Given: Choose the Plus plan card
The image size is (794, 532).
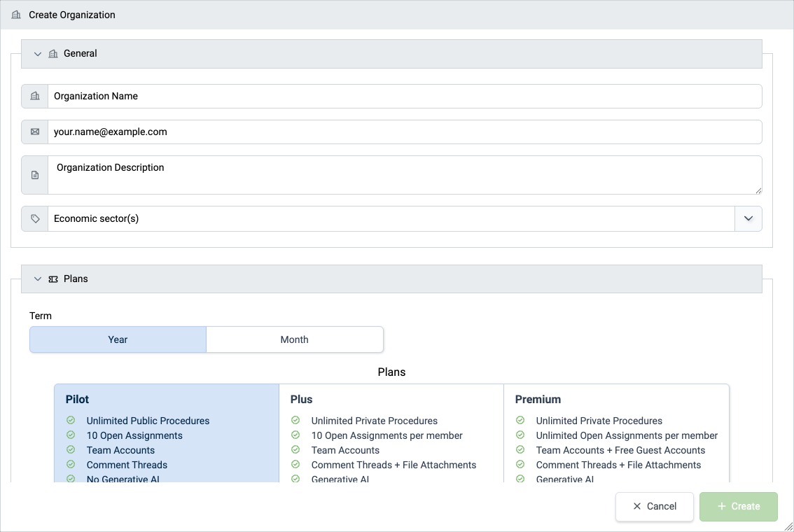Looking at the screenshot, I should pos(391,433).
